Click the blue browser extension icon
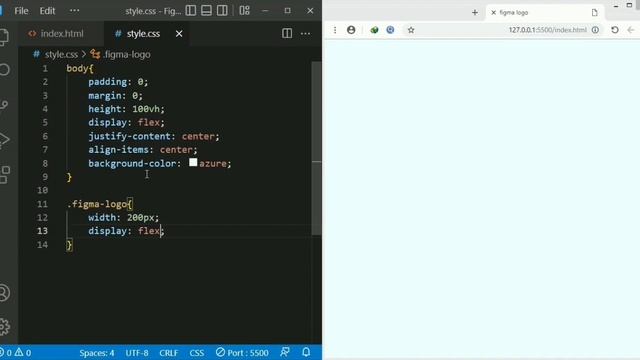The image size is (640, 360). [390, 30]
